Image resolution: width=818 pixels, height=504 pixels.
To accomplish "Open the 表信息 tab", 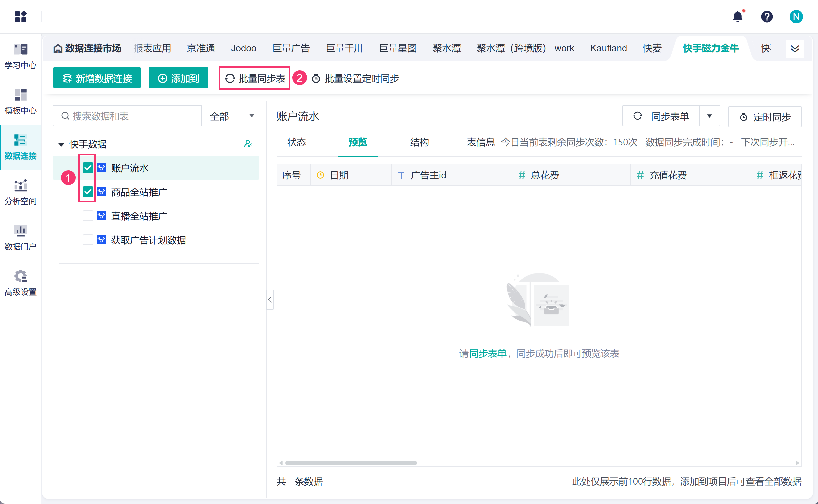I will click(480, 142).
